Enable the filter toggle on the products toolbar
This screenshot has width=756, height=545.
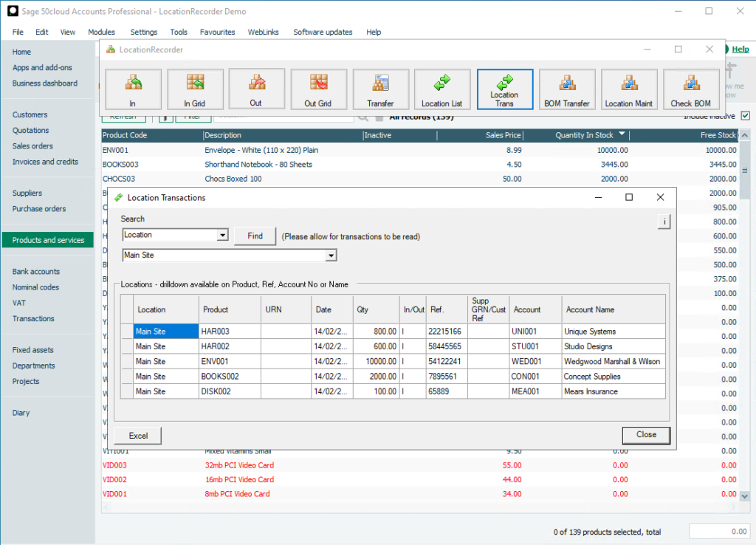tap(165, 117)
